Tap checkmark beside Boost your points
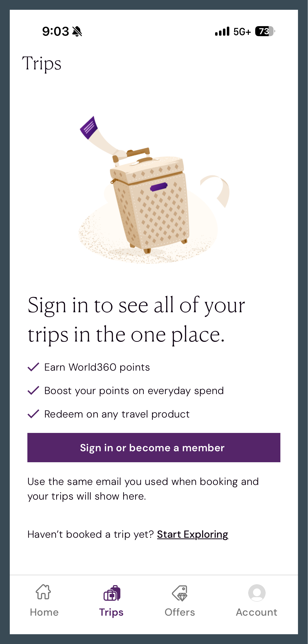 [33, 390]
